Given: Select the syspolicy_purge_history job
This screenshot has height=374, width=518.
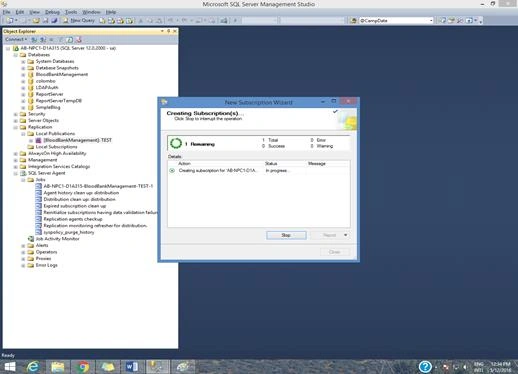Looking at the screenshot, I should tap(69, 232).
